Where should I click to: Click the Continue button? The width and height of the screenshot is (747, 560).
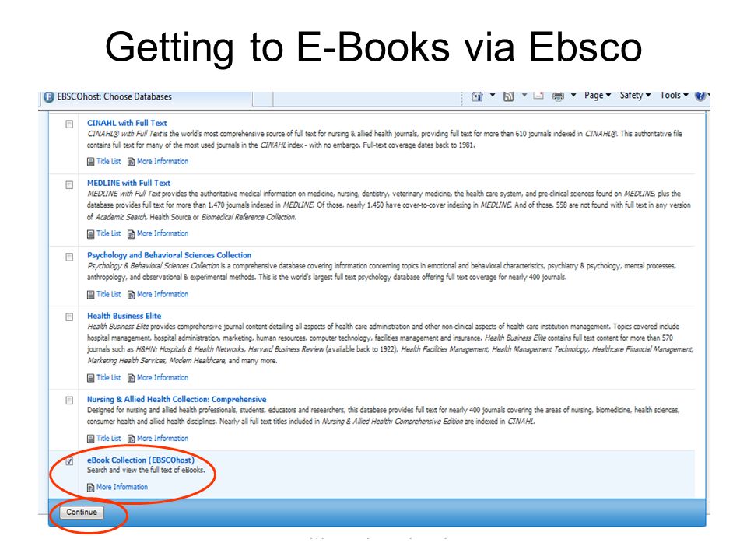(x=82, y=512)
